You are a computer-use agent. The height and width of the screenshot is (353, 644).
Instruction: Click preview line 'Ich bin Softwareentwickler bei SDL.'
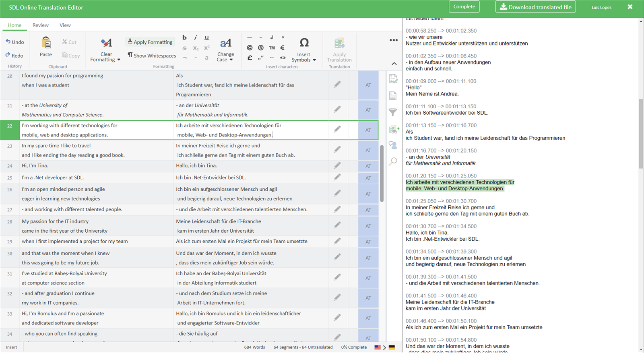(447, 113)
